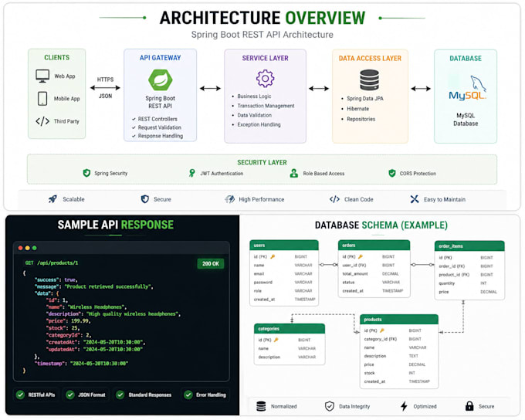The height and width of the screenshot is (420, 525).
Task: Click the Secure shield icon in features row
Action: pyautogui.click(x=144, y=199)
